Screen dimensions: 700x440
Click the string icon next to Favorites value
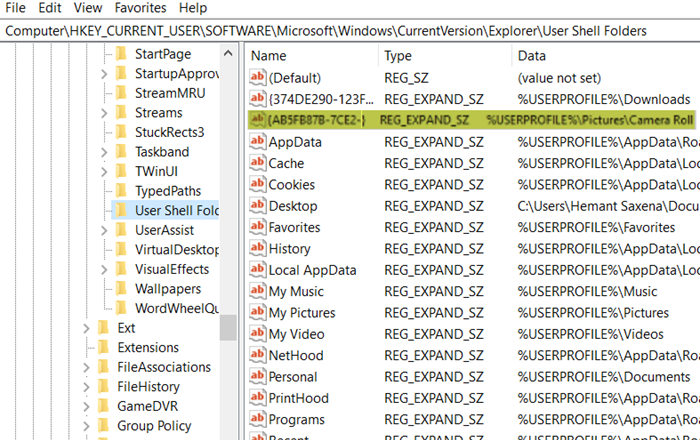pyautogui.click(x=256, y=227)
